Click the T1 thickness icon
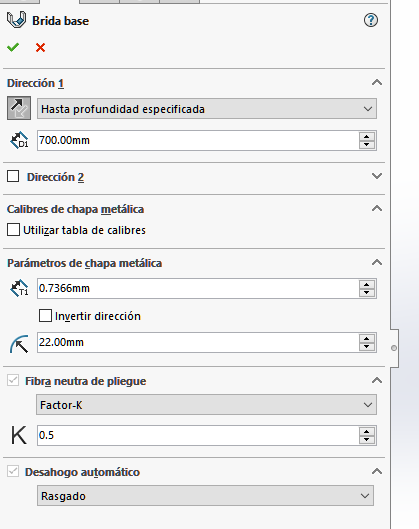 [x=19, y=288]
